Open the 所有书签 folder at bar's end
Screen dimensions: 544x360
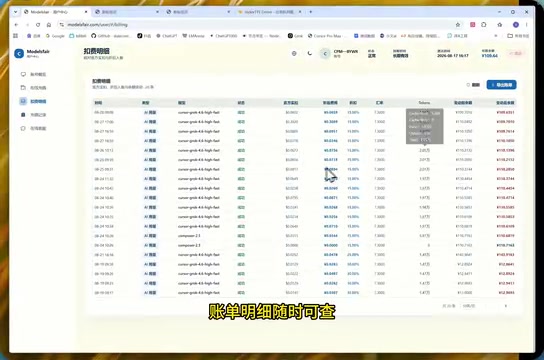coord(518,36)
